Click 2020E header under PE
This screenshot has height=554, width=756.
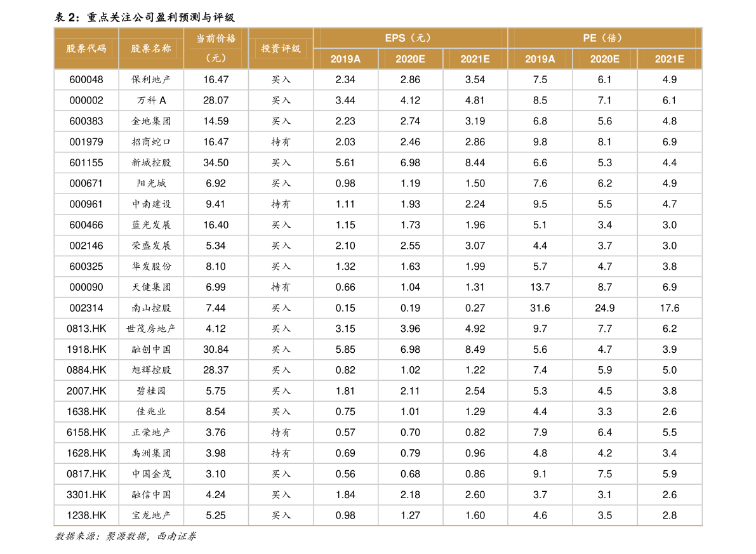point(604,59)
